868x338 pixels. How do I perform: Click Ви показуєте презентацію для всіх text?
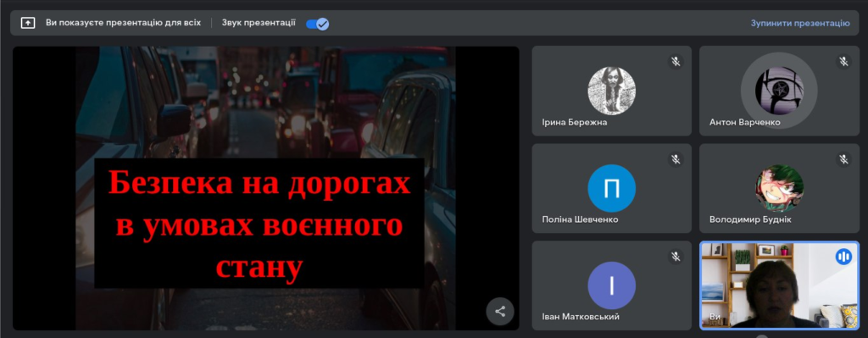124,23
